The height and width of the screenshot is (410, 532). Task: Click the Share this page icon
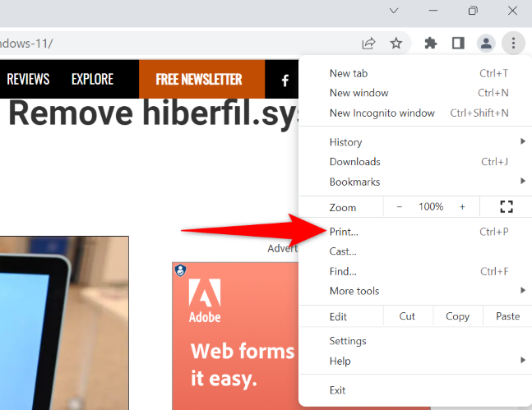(368, 44)
